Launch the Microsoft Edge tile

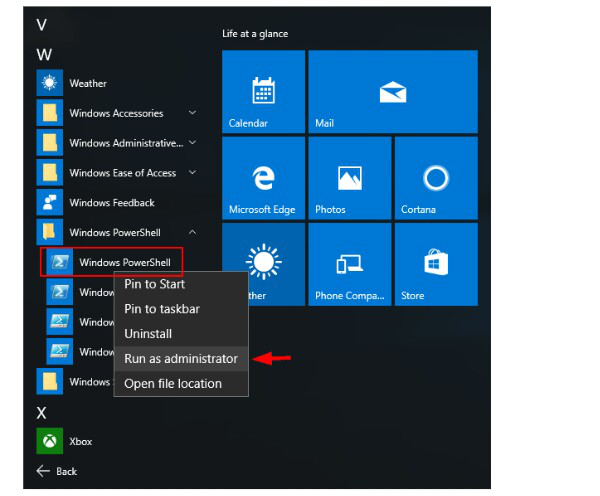[263, 178]
